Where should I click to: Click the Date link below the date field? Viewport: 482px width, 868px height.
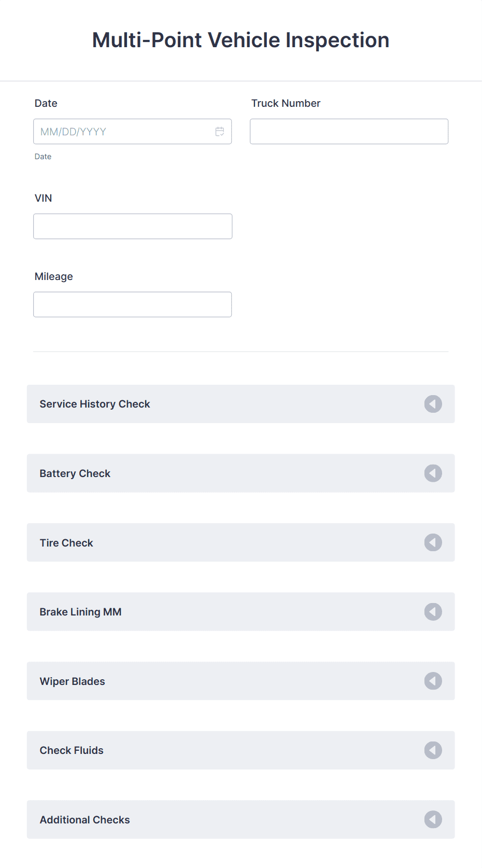[x=43, y=156]
